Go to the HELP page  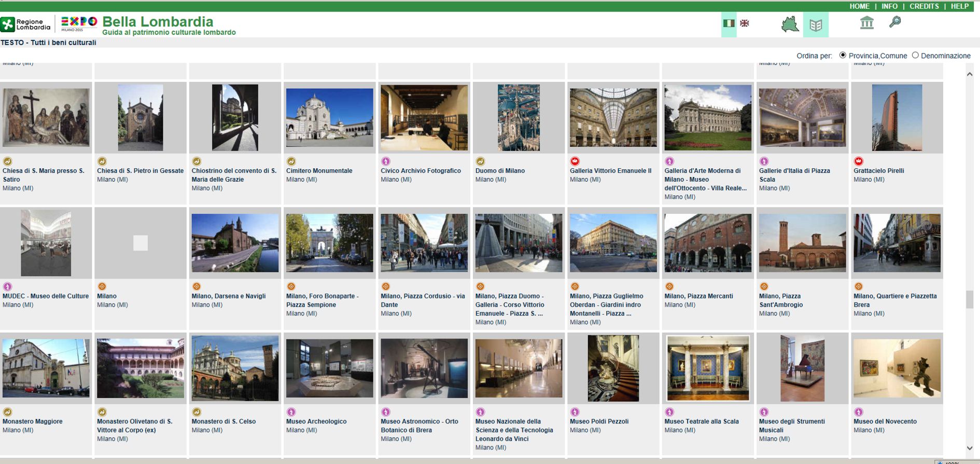click(959, 6)
